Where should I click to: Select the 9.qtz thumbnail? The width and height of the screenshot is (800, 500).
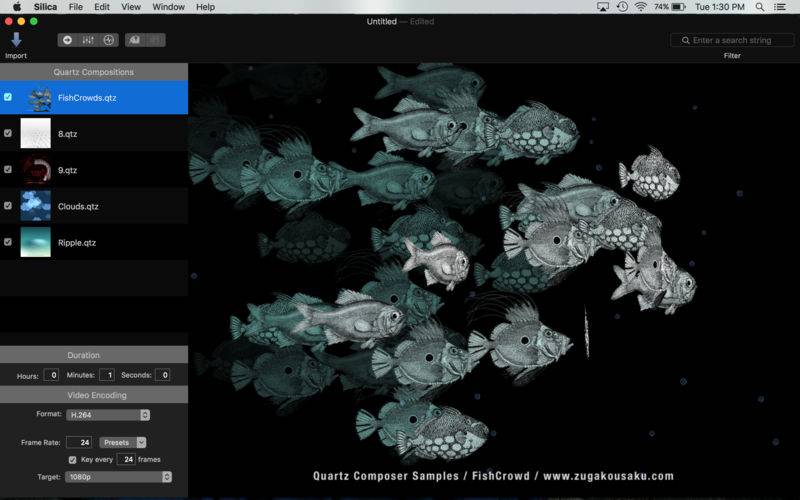tap(36, 169)
